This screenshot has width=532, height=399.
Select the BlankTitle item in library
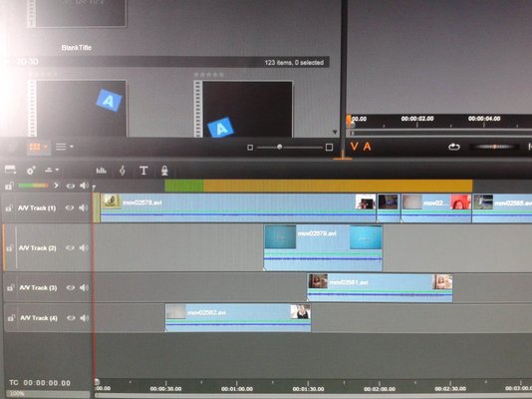pos(77,48)
